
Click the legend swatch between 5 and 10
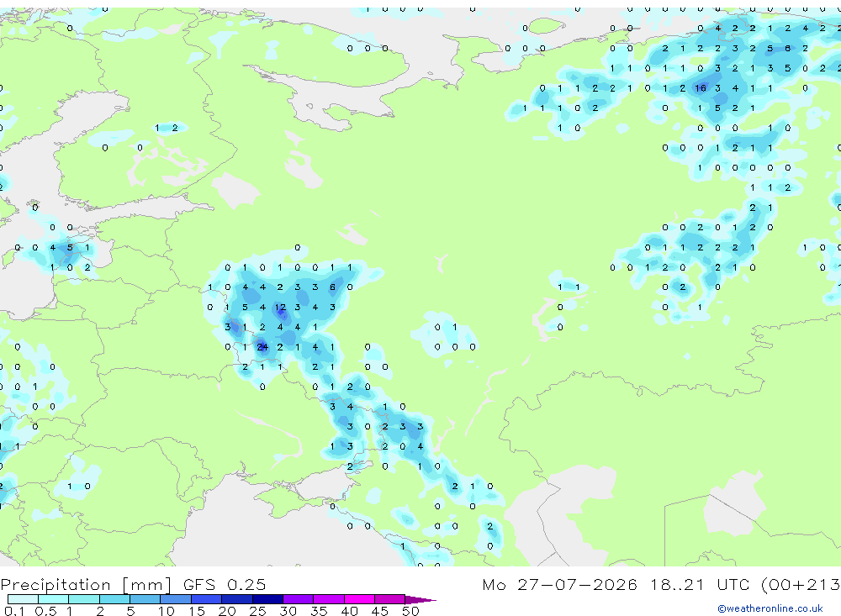point(145,599)
